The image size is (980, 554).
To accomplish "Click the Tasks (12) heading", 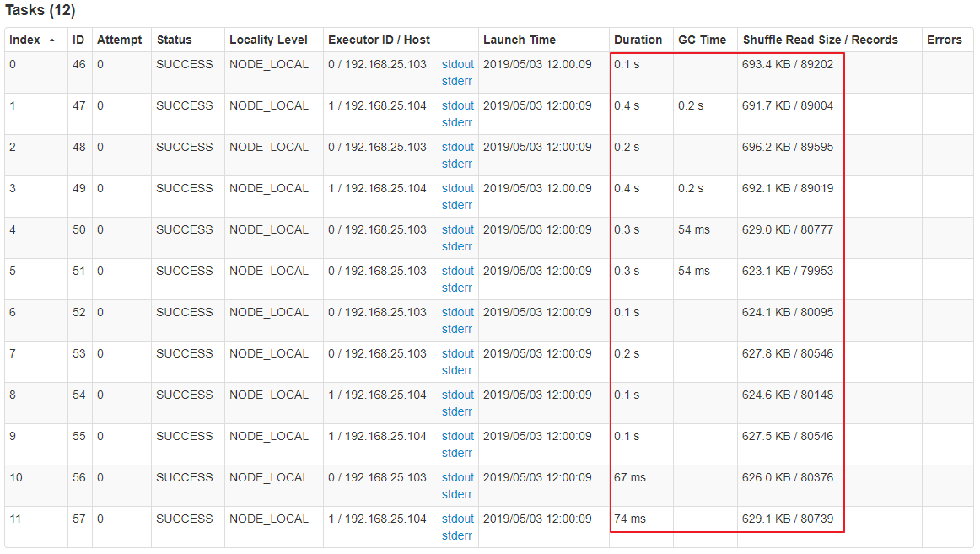I will 40,11.
